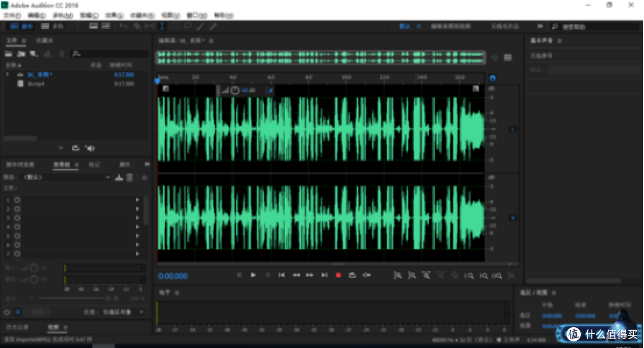This screenshot has width=644, height=348.
Task: Toggle Loop Playback in the transport bar
Action: (x=352, y=275)
